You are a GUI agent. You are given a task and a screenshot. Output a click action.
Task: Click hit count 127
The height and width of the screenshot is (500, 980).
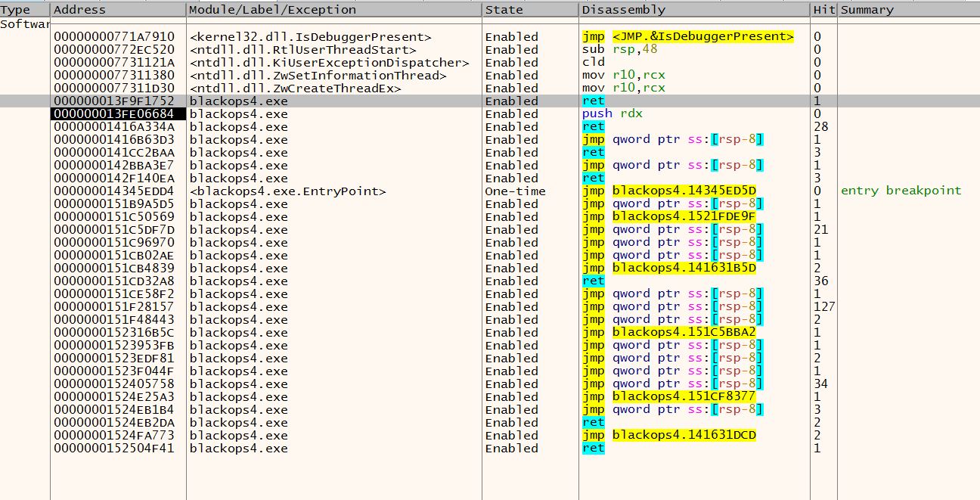824,307
